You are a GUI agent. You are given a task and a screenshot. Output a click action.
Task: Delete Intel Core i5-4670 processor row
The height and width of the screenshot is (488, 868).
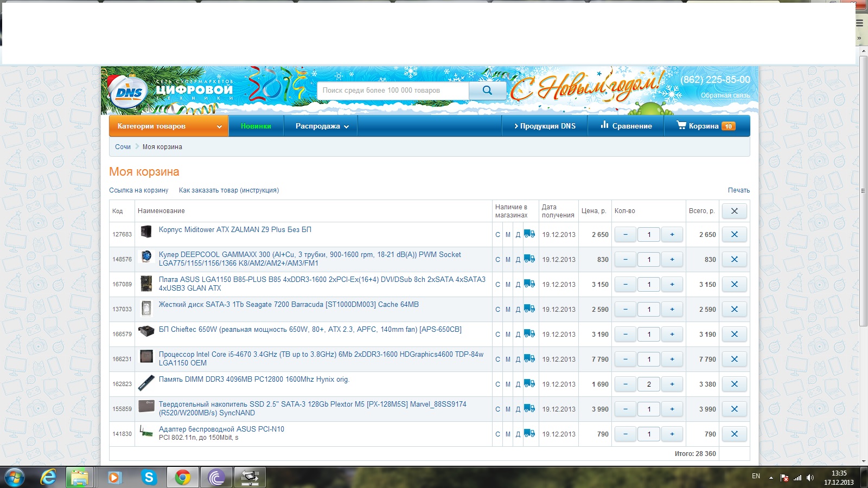[734, 359]
